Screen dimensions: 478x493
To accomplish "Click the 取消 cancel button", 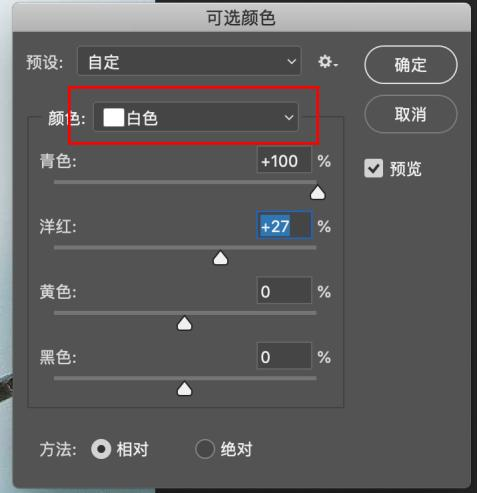I will click(x=411, y=114).
